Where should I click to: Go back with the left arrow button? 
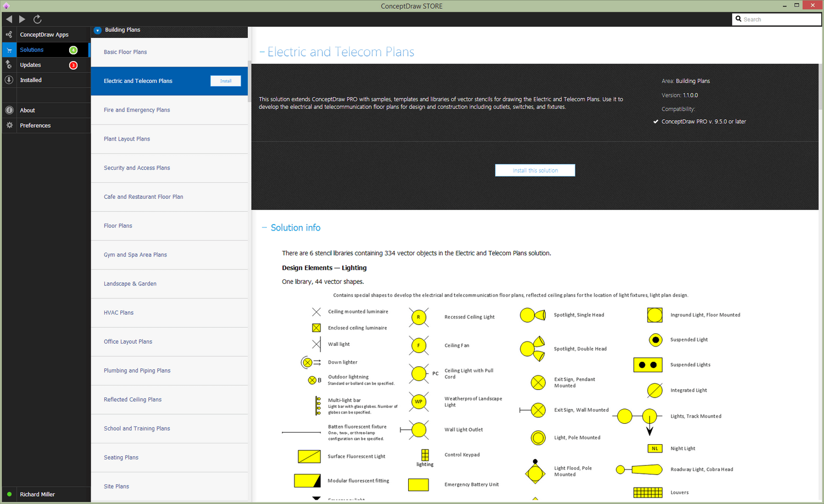pos(9,19)
